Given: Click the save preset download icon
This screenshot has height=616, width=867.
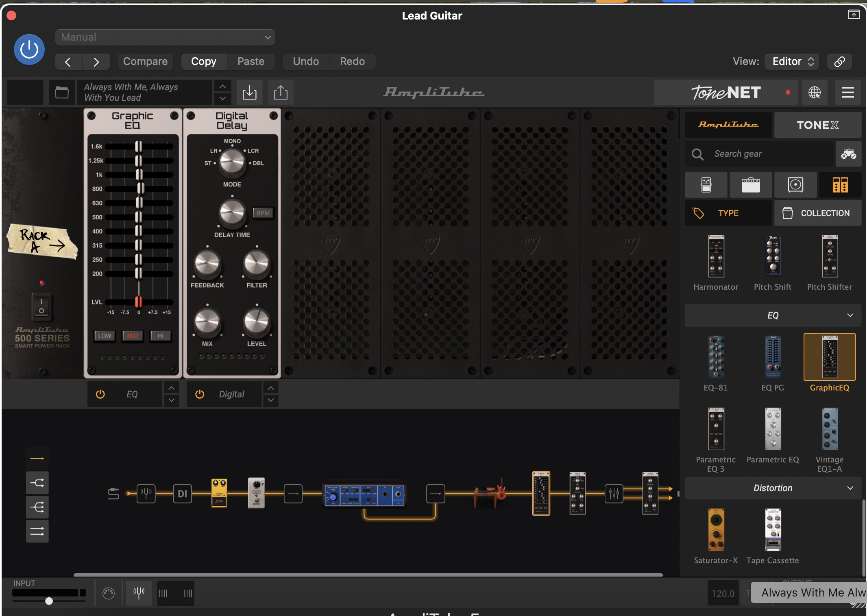Looking at the screenshot, I should 249,93.
